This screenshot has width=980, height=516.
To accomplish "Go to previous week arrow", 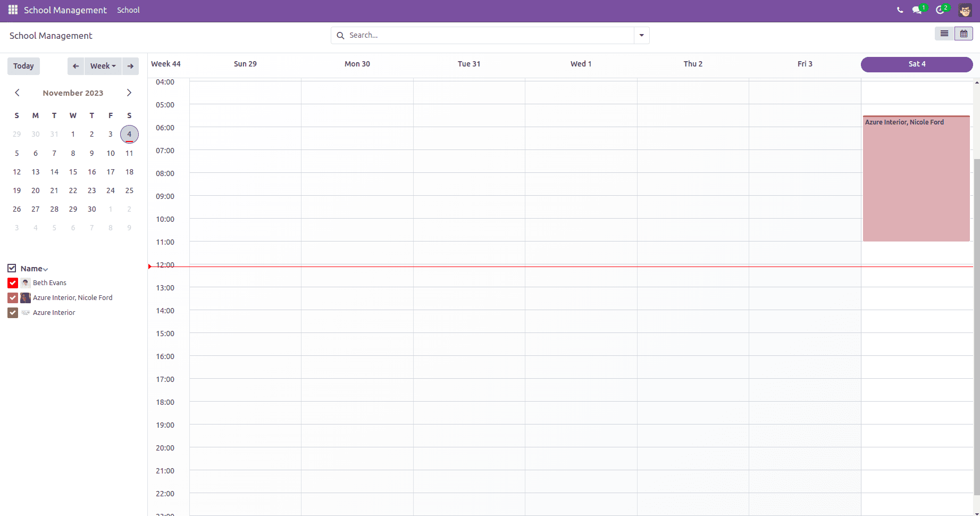I will 76,66.
